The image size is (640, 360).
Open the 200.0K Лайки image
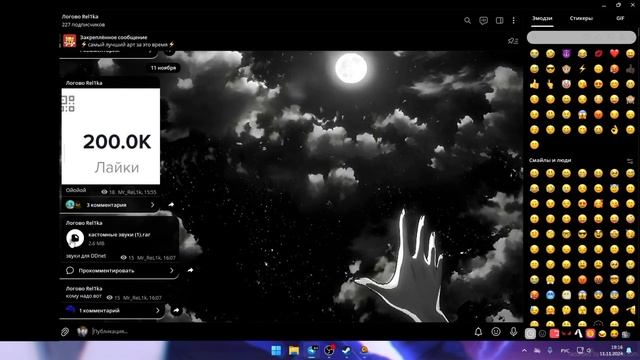click(111, 136)
